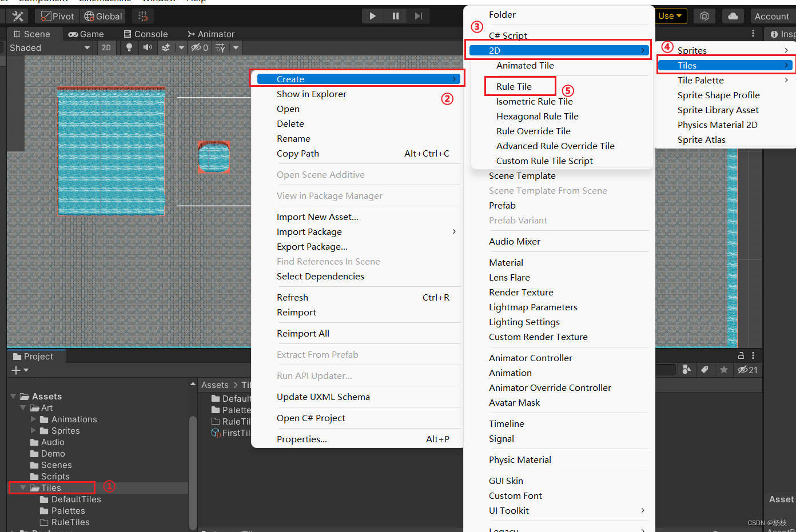796x532 pixels.
Task: Open the cloud services icon
Action: (733, 16)
